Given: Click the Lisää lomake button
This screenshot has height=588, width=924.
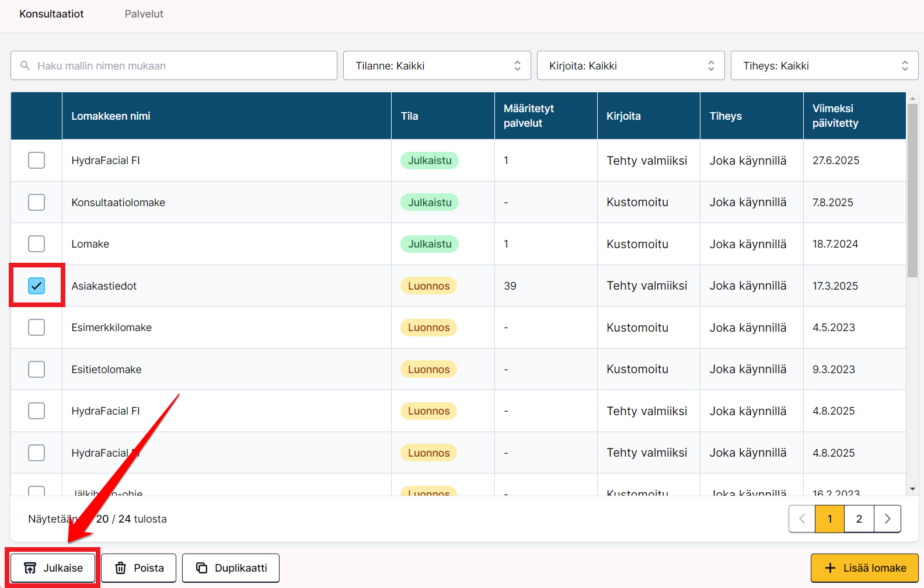Looking at the screenshot, I should [864, 568].
